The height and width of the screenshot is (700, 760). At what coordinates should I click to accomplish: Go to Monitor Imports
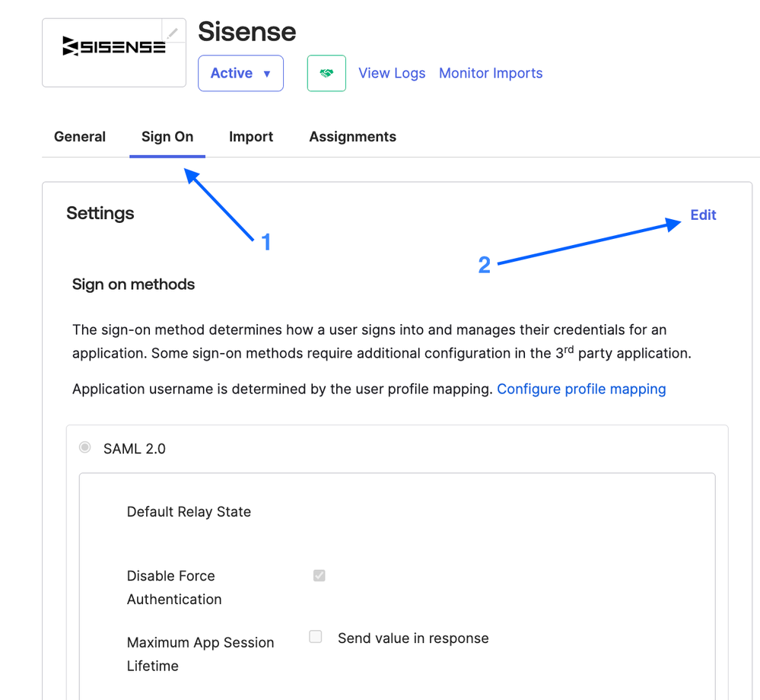pos(491,73)
